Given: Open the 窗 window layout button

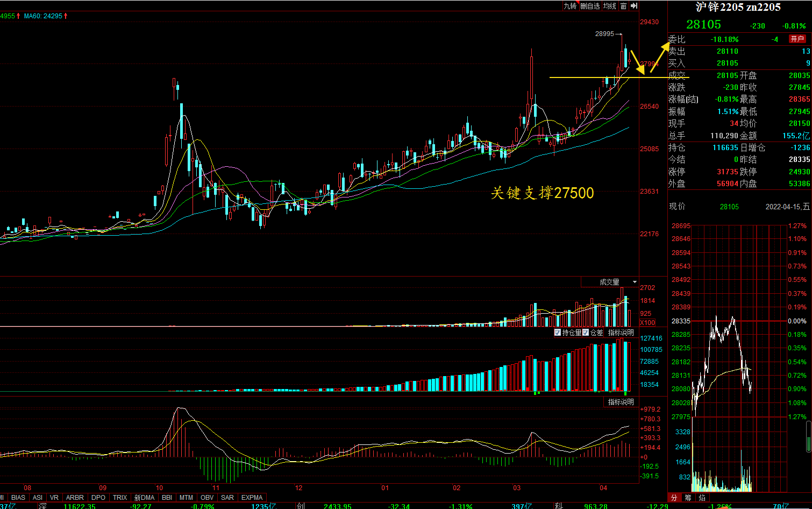Looking at the screenshot, I should tap(623, 6).
